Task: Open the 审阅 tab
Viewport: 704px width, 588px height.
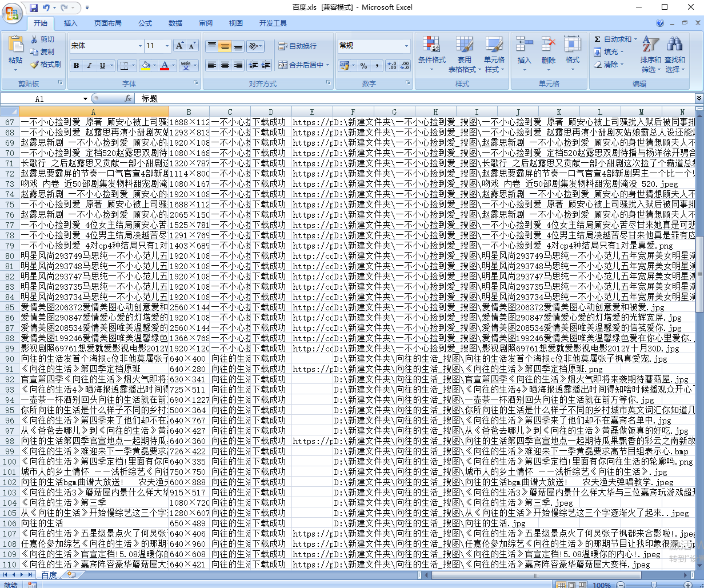Action: coord(206,23)
